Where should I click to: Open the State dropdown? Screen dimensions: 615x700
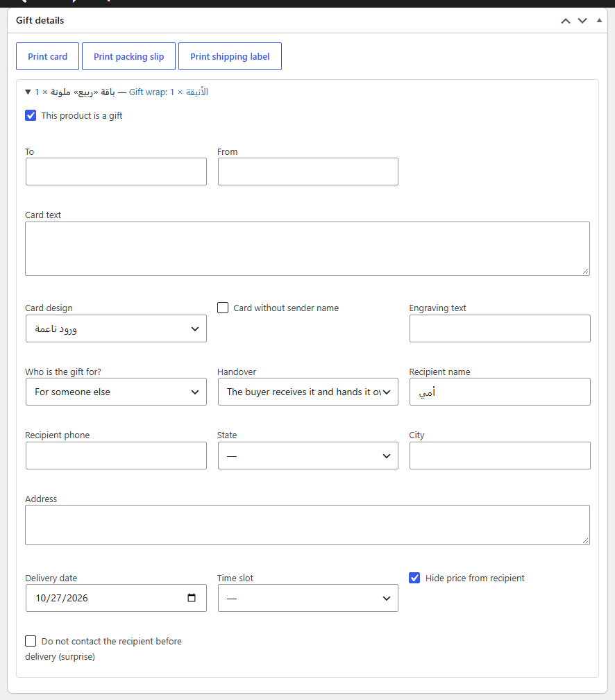point(308,456)
